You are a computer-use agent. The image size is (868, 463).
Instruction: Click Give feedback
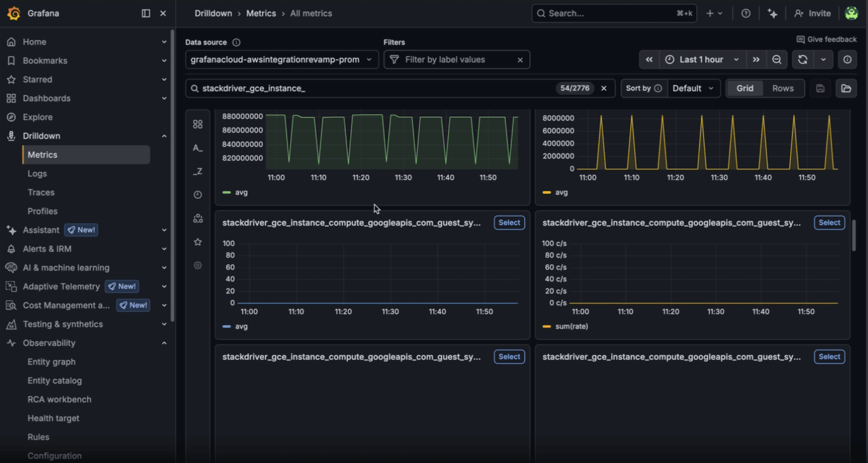(x=827, y=39)
